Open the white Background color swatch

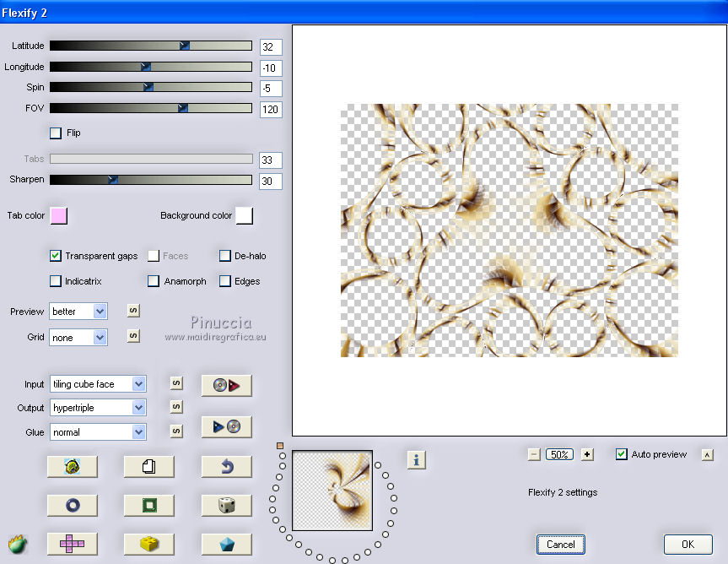(245, 216)
